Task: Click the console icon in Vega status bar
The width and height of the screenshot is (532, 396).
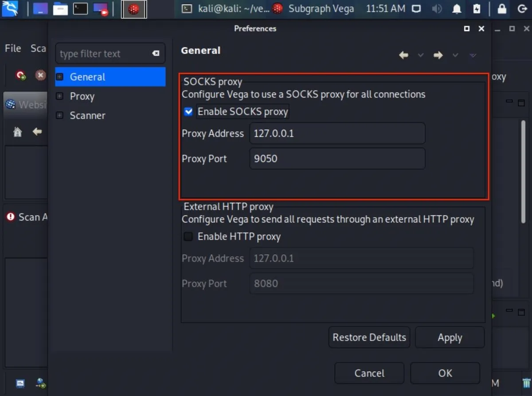Action: (20, 383)
